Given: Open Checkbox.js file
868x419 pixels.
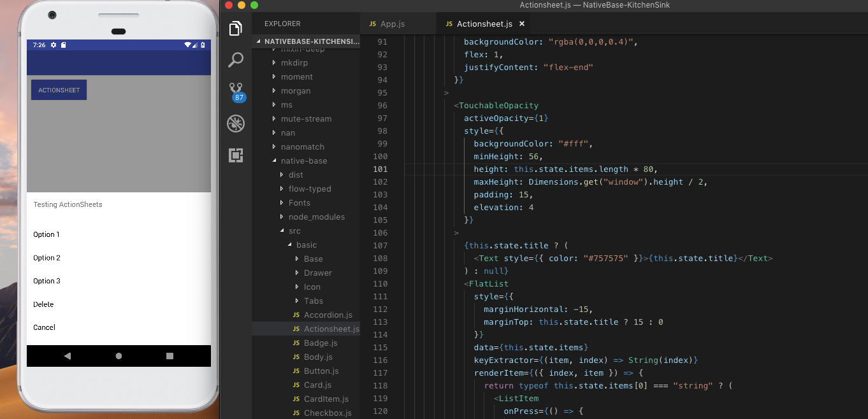Looking at the screenshot, I should click(x=328, y=413).
